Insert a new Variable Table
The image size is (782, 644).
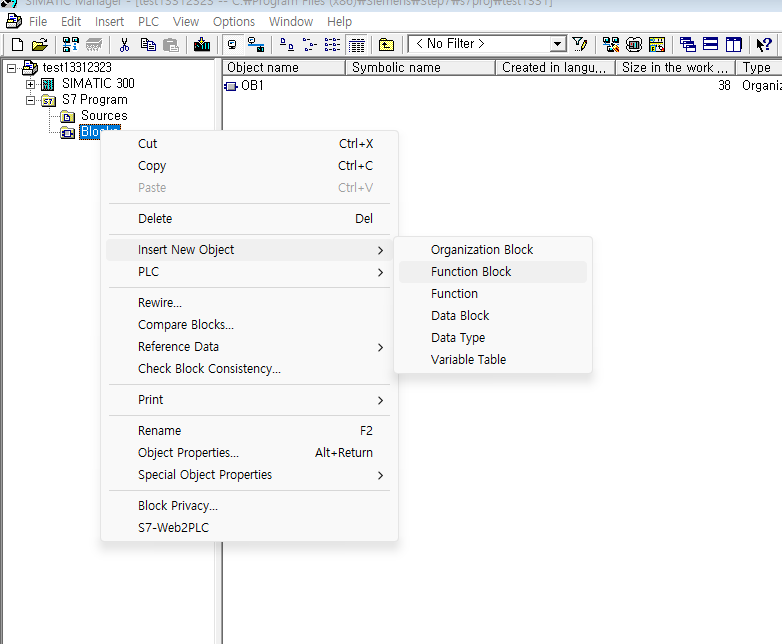point(493,360)
